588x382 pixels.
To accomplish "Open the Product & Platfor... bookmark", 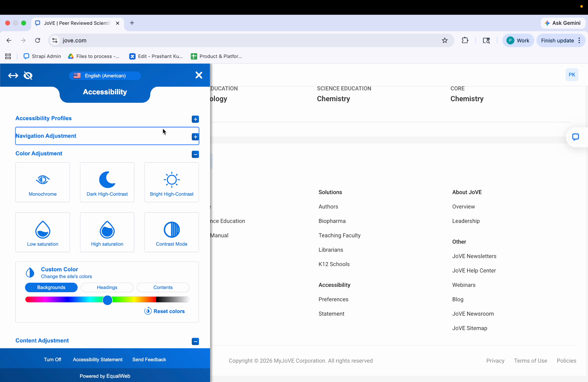I will click(217, 56).
